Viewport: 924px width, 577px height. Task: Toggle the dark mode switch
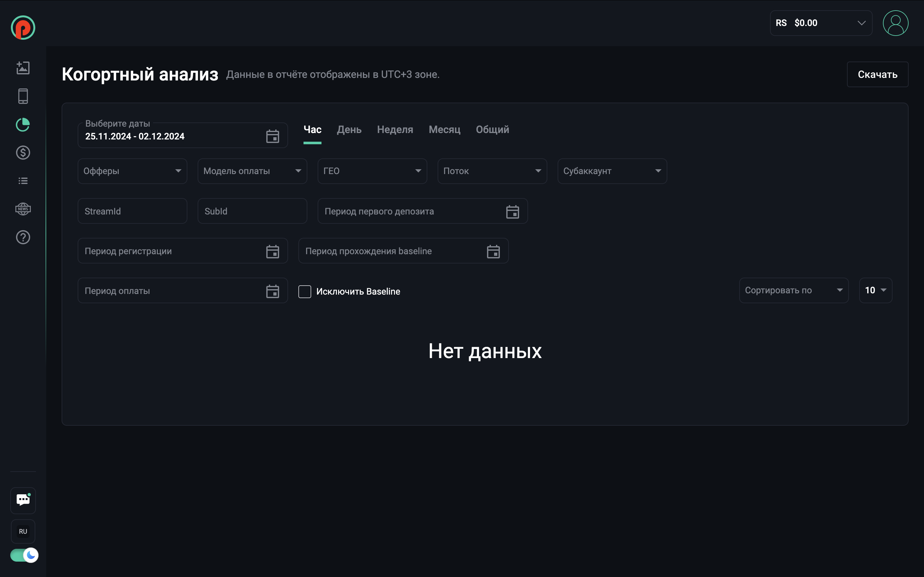(24, 555)
